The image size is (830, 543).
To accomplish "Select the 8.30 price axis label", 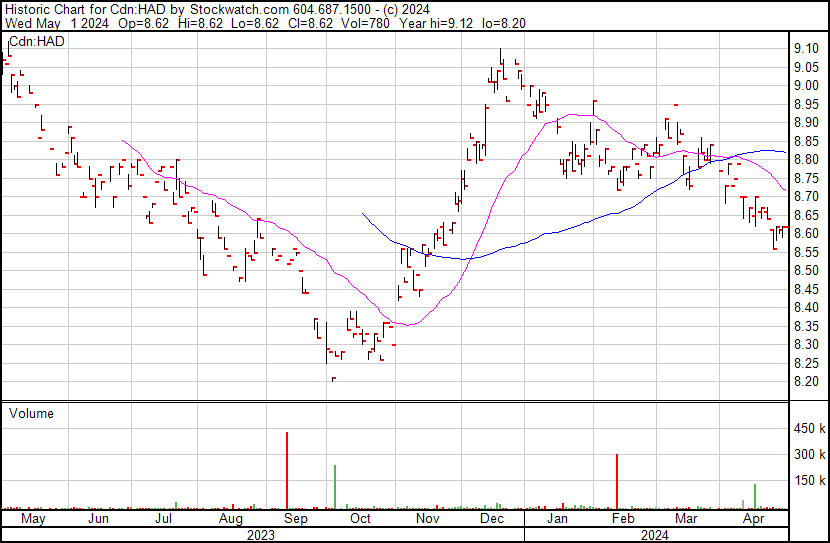I will (x=806, y=345).
